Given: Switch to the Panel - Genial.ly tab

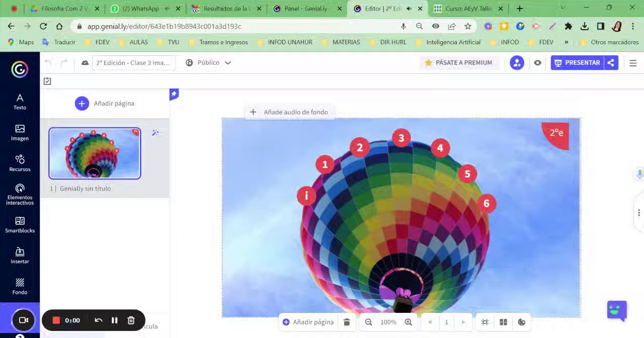Looking at the screenshot, I should (307, 9).
